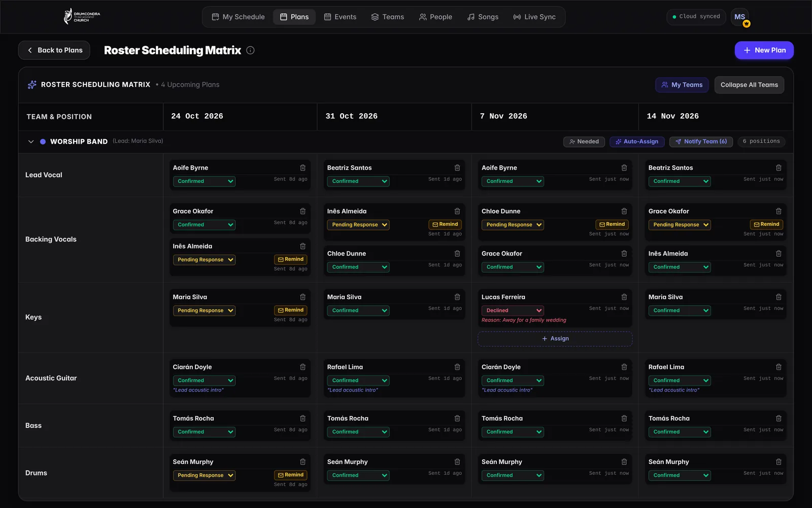Delete Lucas Ferreira's Keys assignment
Viewport: 812px width, 508px height.
[x=624, y=297]
